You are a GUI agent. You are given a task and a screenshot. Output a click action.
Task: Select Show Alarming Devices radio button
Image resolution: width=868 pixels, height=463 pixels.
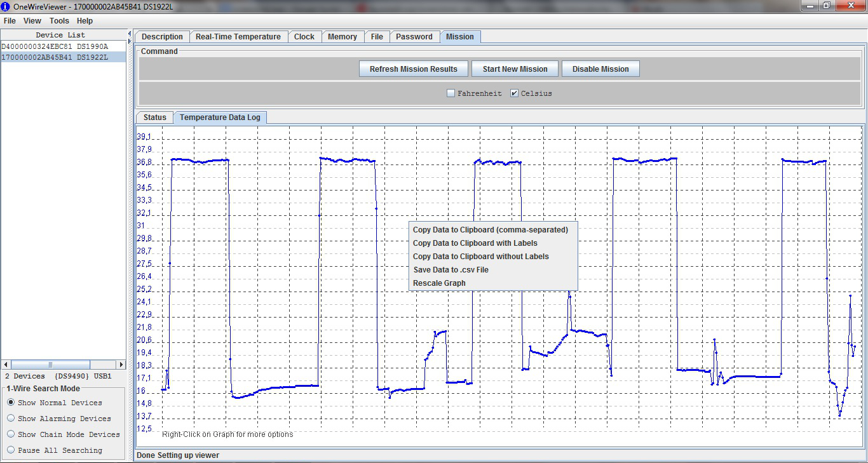coord(11,419)
